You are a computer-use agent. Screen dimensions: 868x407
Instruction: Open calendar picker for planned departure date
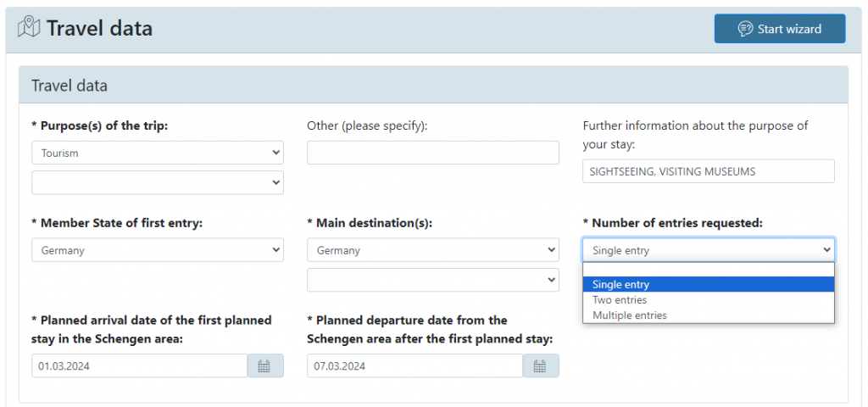[x=540, y=366]
